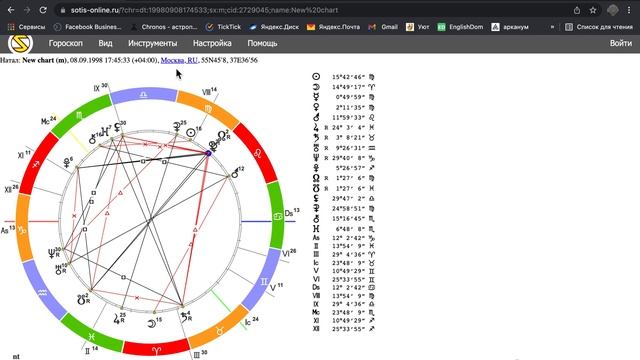
Task: Expand hidden bookmarks chevron
Action: 552,27
